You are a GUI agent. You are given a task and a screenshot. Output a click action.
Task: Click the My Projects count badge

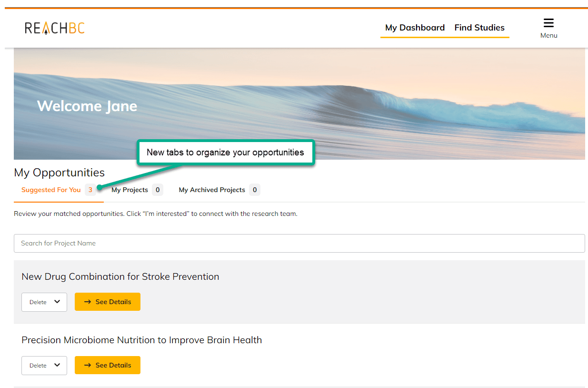coord(158,190)
